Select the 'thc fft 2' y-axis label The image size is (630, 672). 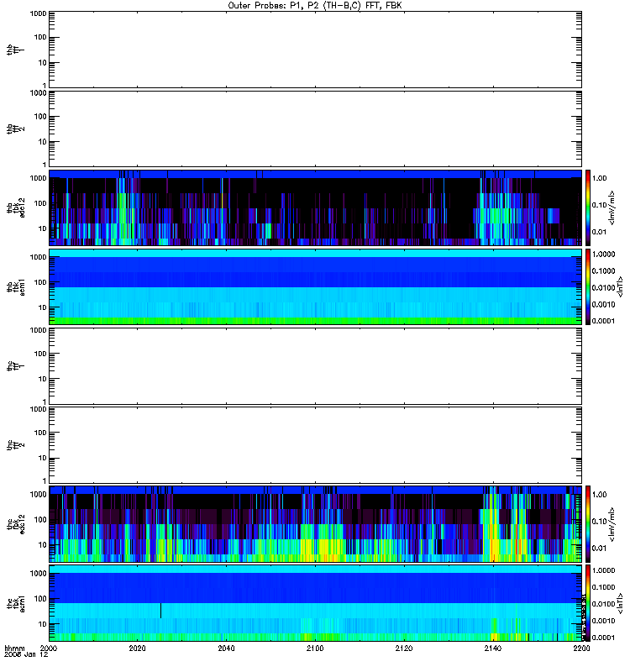click(x=15, y=445)
